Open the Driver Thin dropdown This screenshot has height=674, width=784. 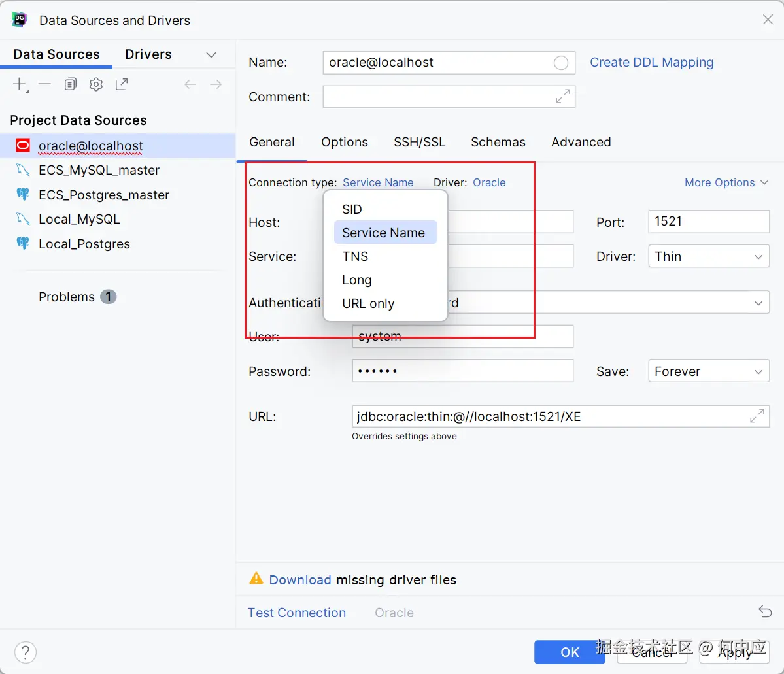click(x=708, y=256)
